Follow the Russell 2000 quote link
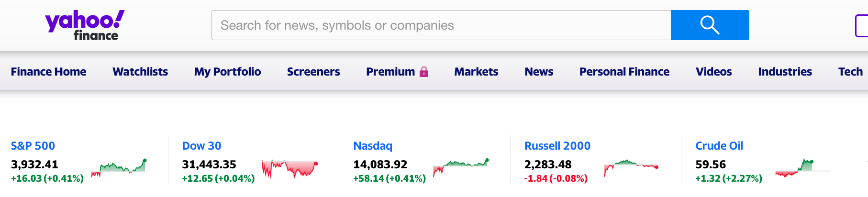 point(557,146)
